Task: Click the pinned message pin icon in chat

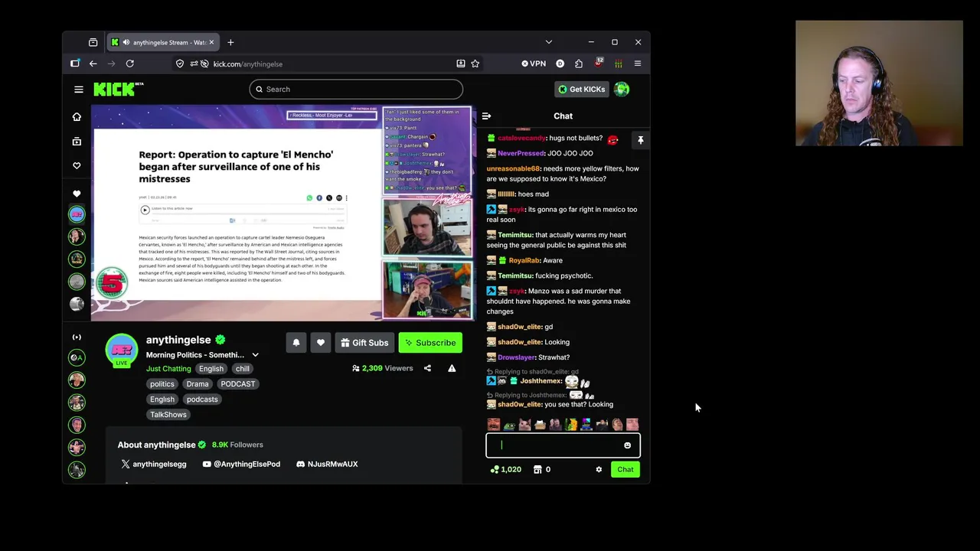Action: (641, 140)
